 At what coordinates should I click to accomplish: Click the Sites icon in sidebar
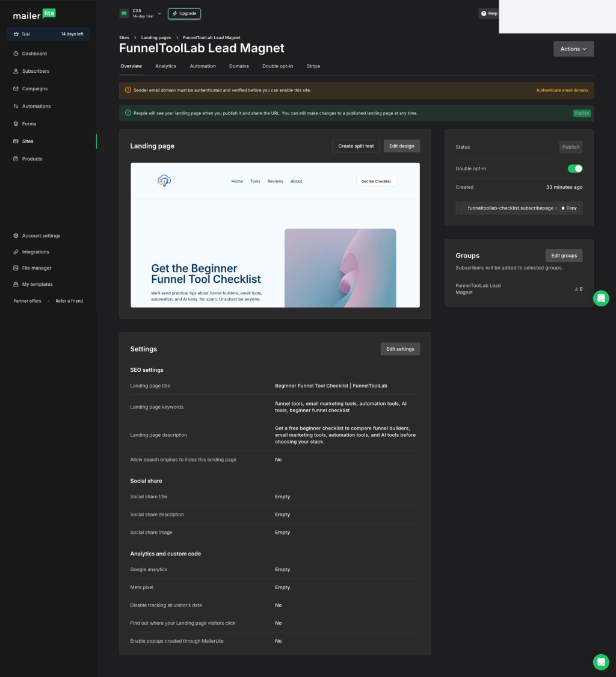(16, 141)
